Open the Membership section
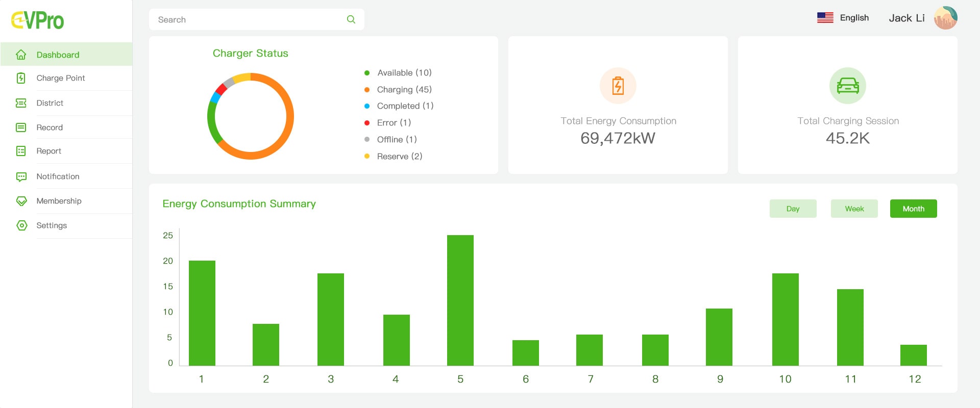980x408 pixels. (66, 201)
